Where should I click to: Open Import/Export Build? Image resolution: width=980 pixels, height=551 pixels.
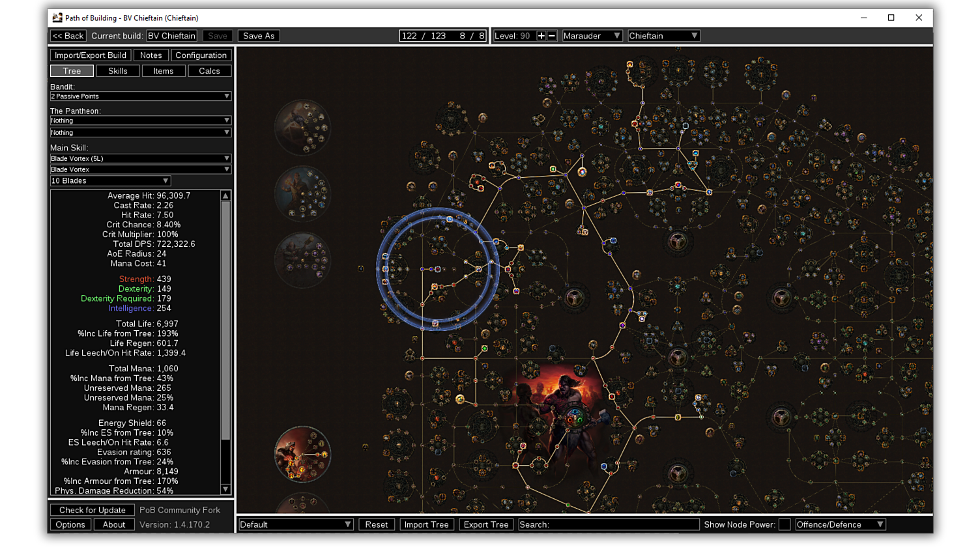[x=91, y=55]
